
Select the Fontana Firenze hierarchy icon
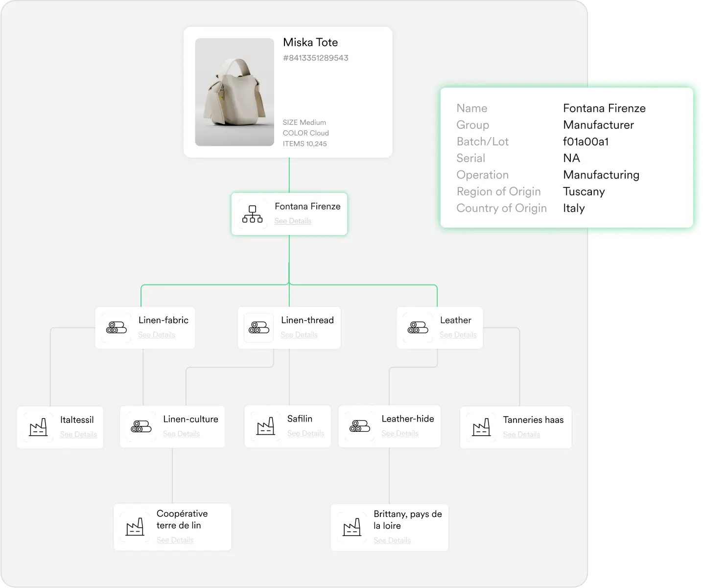pos(252,213)
